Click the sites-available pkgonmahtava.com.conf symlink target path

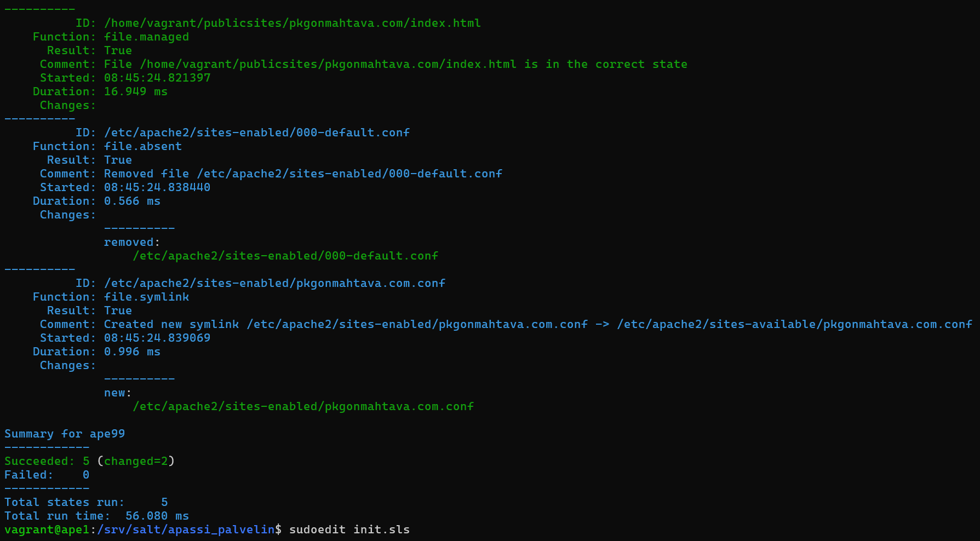pos(794,324)
